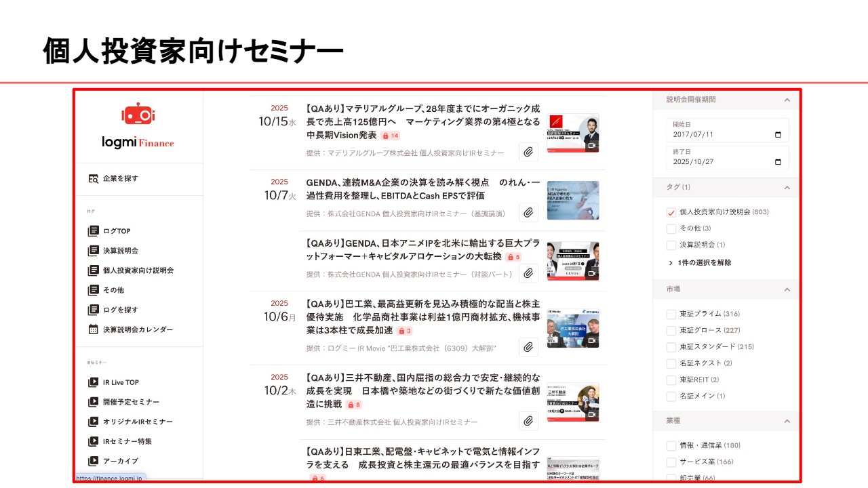Screen dimensions: 868x488
Task: Click 1件の選択を解除 link
Action: (705, 262)
